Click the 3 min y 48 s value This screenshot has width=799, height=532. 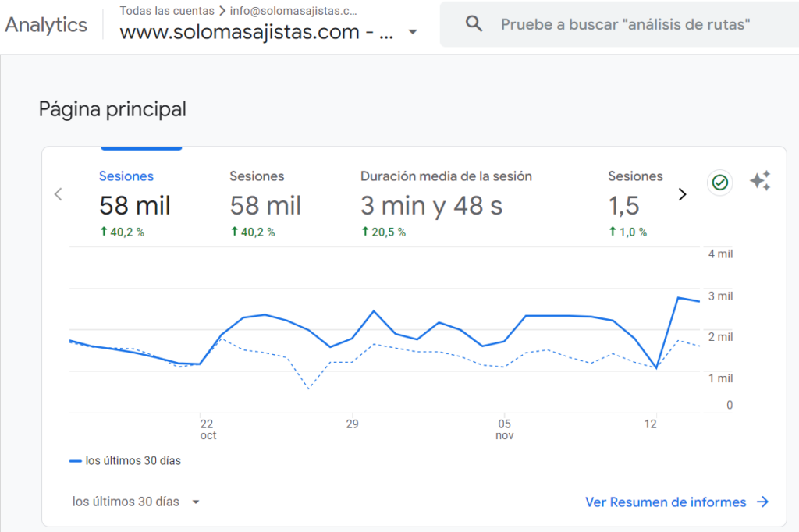point(431,206)
